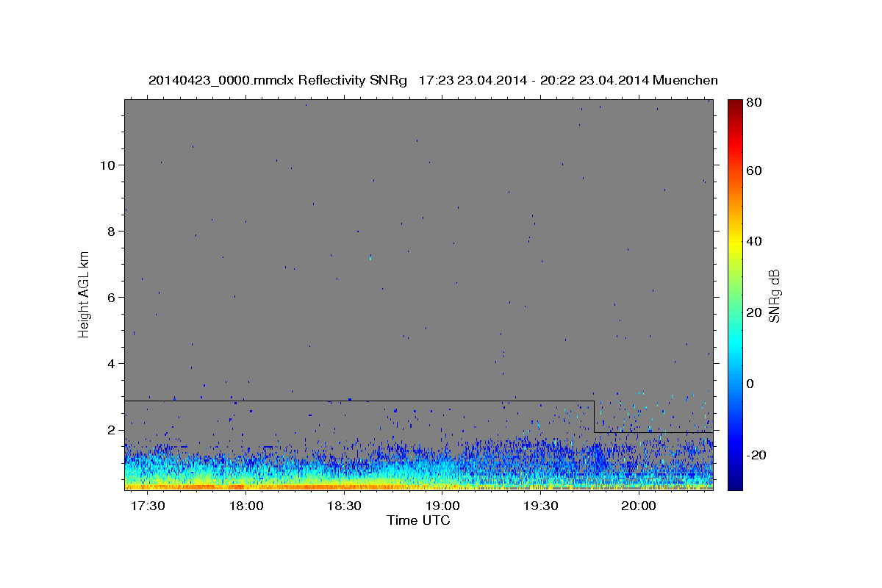Image resolution: width=882 pixels, height=588 pixels.
Task: Click the height tick label 2
Action: point(112,430)
